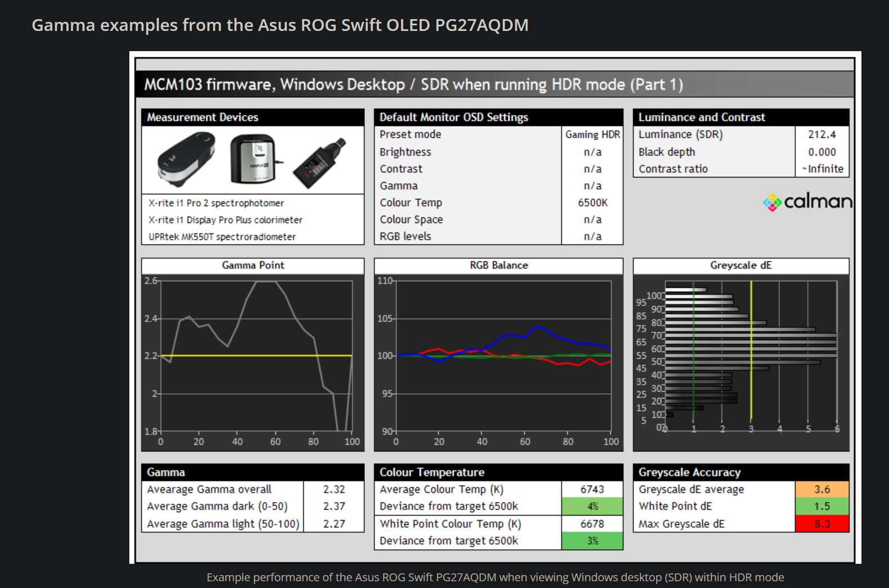The height and width of the screenshot is (588, 889).
Task: Click the Brightness row label
Action: click(405, 152)
